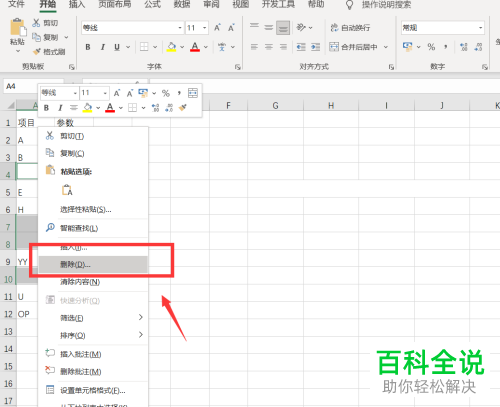Apply yellow fill color from the ribbon
Viewport: 500px width, 407px height.
[x=171, y=47]
